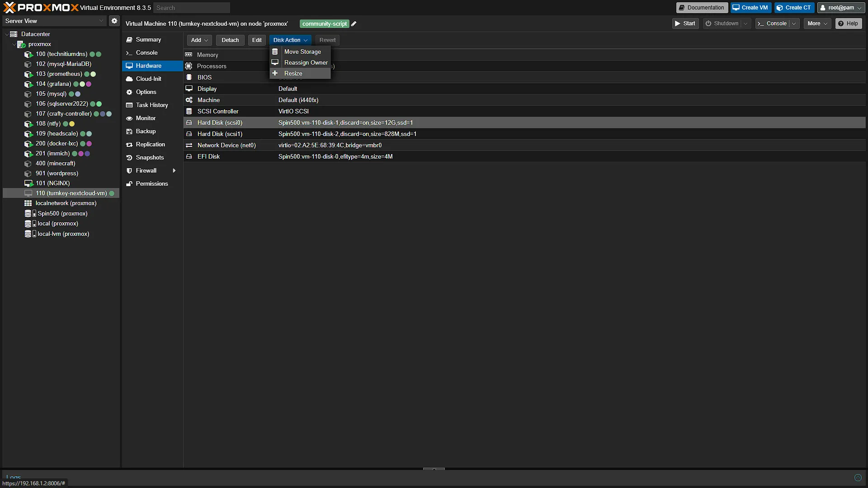Screen dimensions: 868x488
Task: Click the log panel circle icon
Action: coord(858,478)
